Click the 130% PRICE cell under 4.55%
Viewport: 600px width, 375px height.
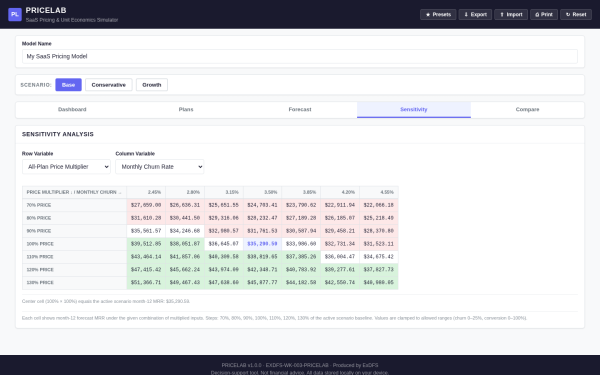point(379,283)
